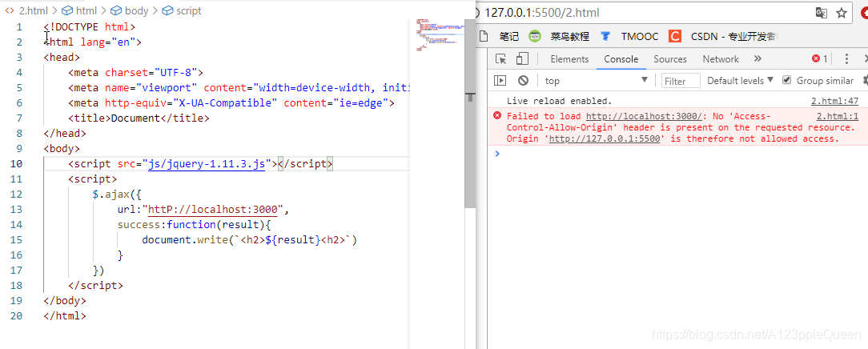
Task: Click the meta charset="UTF-8" code line
Action: click(136, 73)
